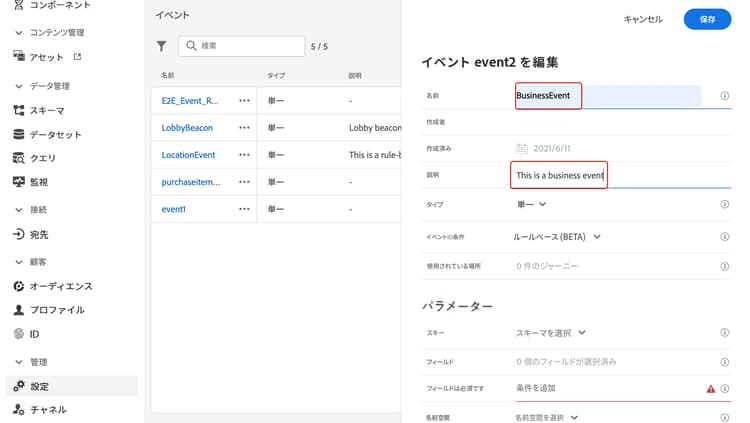Open the purchaseitem... event link
Image resolution: width=750 pixels, height=423 pixels.
pyautogui.click(x=191, y=182)
